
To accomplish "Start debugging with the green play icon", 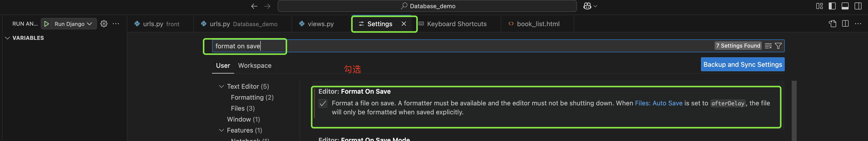I will (x=46, y=24).
